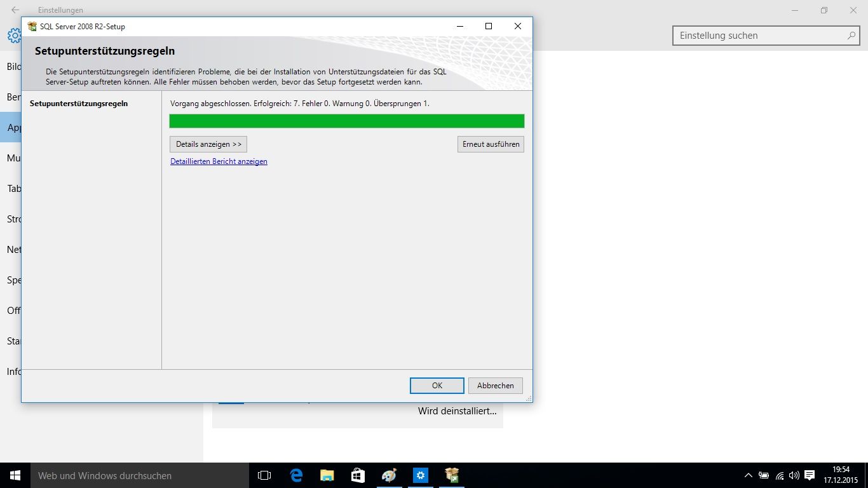Show hidden tray icons chevron
The height and width of the screenshot is (488, 868).
pyautogui.click(x=748, y=475)
